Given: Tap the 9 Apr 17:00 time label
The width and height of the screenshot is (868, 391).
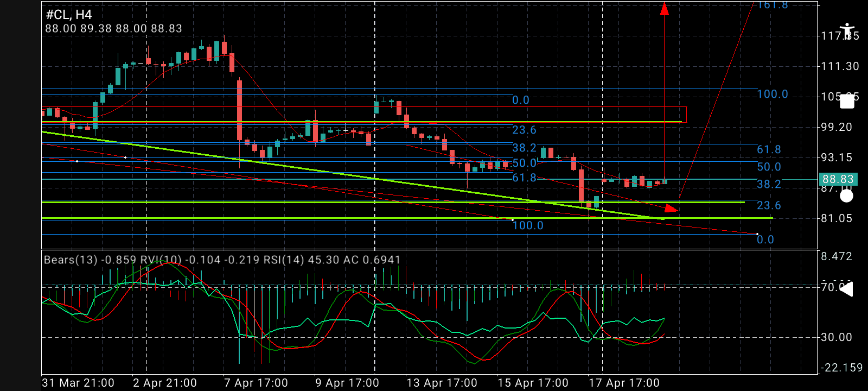Looking at the screenshot, I should click(347, 383).
